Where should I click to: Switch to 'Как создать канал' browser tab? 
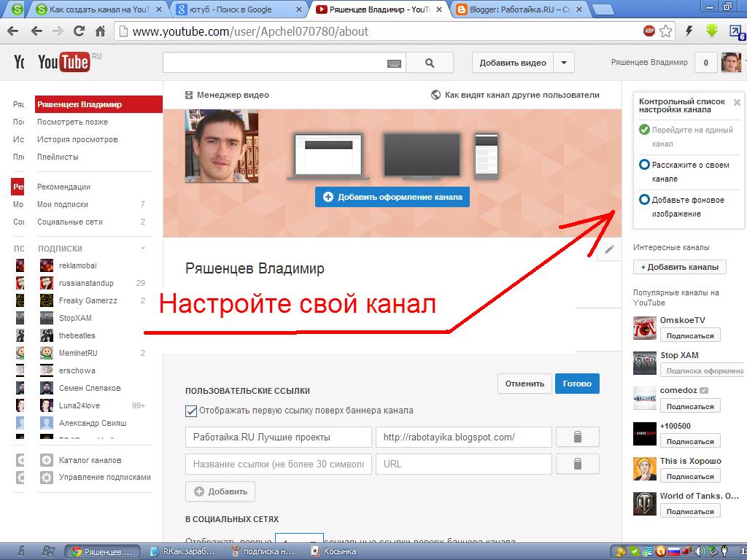click(99, 9)
